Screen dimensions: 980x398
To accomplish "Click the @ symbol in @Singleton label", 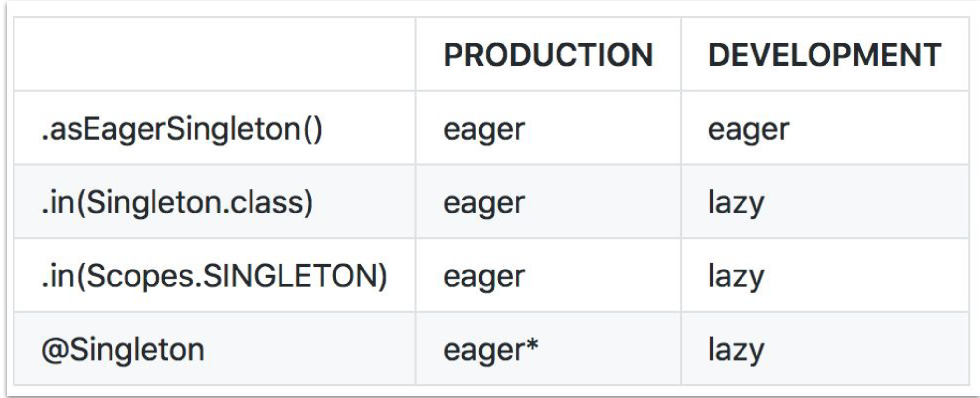I will click(x=55, y=350).
